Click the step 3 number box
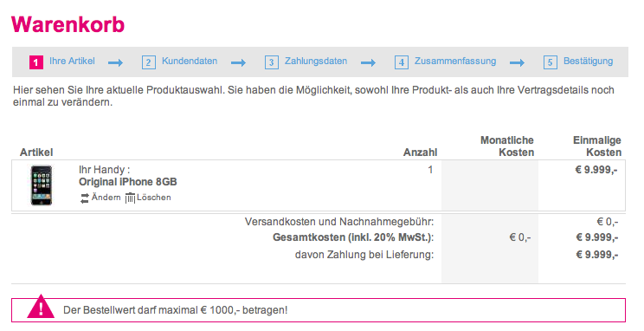Viewport: 644px width, 331px height. coord(272,62)
